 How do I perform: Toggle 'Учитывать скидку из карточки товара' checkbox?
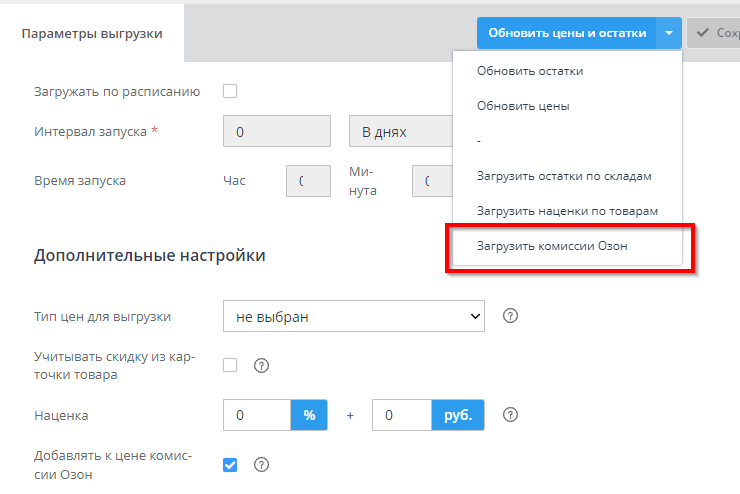(230, 365)
